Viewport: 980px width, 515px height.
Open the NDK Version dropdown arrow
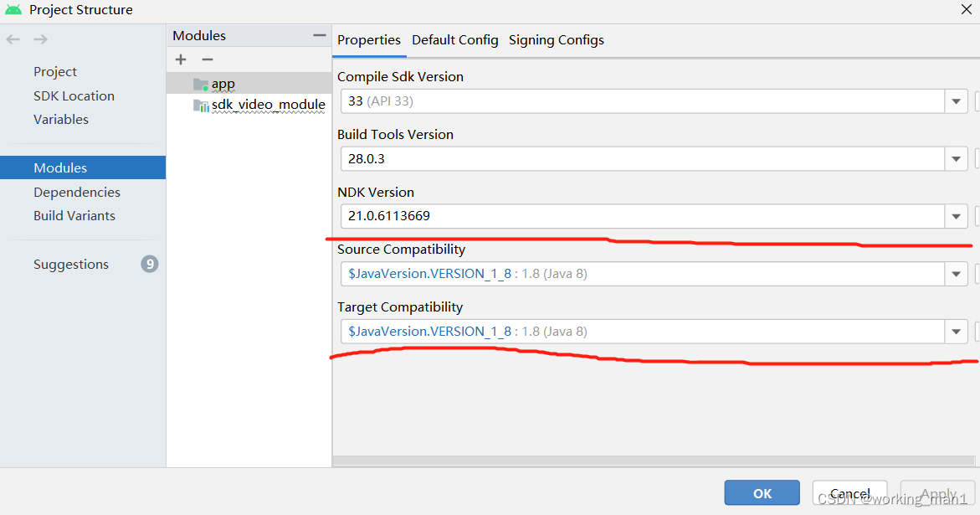(957, 216)
